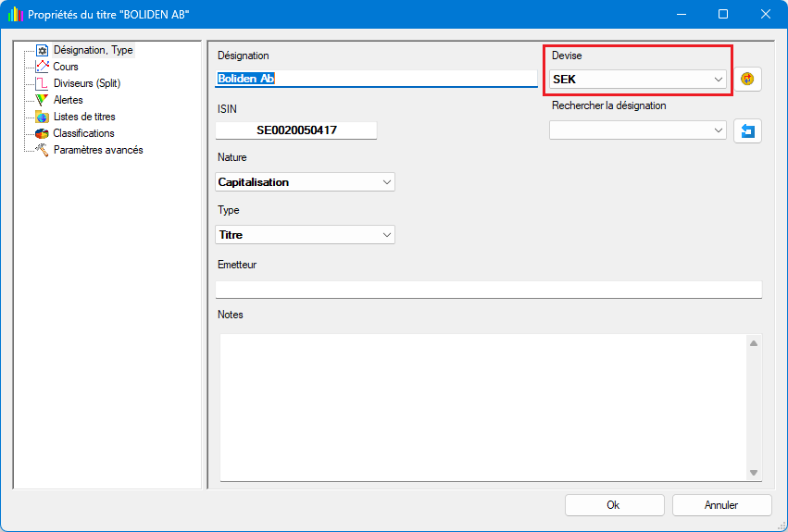Open the Nature dropdown showing Capitalisation

(x=305, y=182)
